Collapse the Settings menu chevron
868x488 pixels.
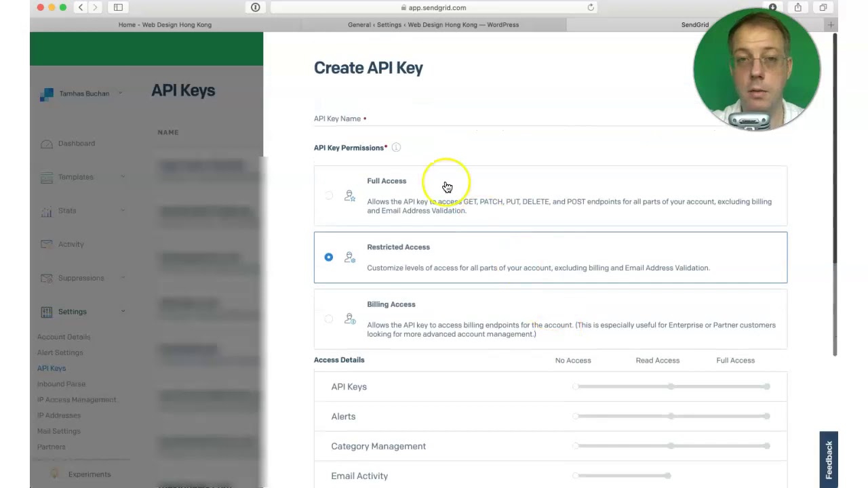123,312
